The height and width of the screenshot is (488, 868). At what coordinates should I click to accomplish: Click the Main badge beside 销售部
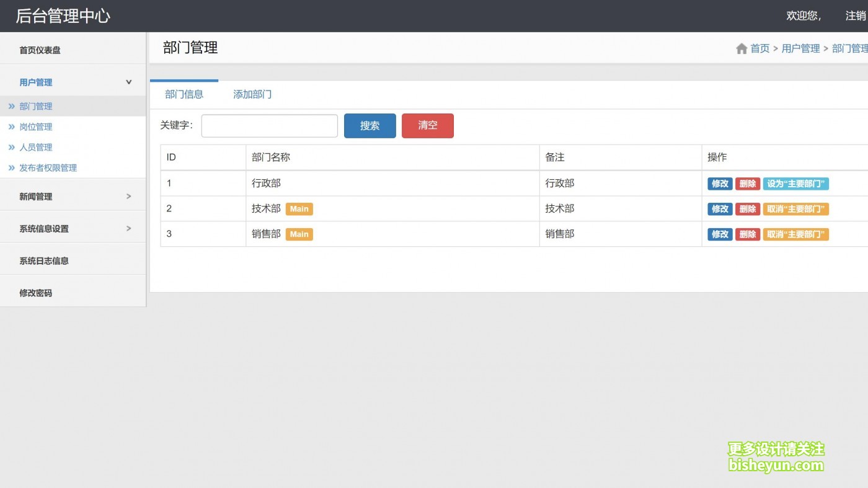coord(299,234)
